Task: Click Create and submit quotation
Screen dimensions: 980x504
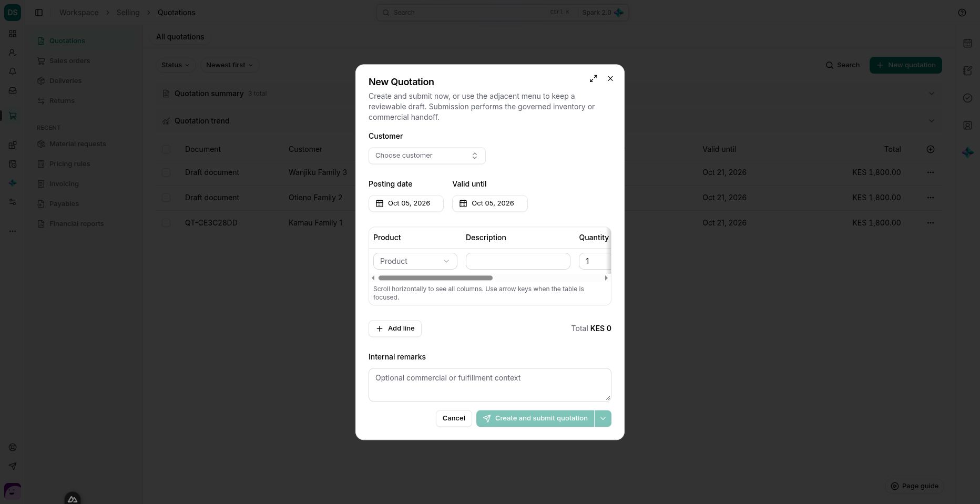Action: (535, 418)
